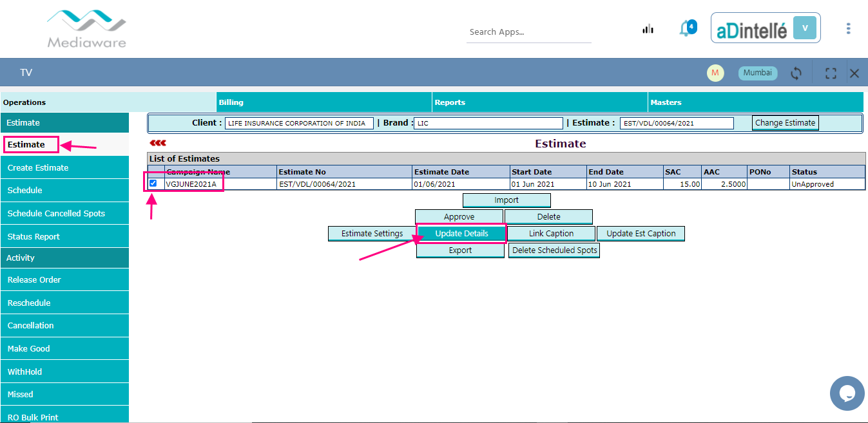Click the Delete Scheduled Spots button

point(554,250)
